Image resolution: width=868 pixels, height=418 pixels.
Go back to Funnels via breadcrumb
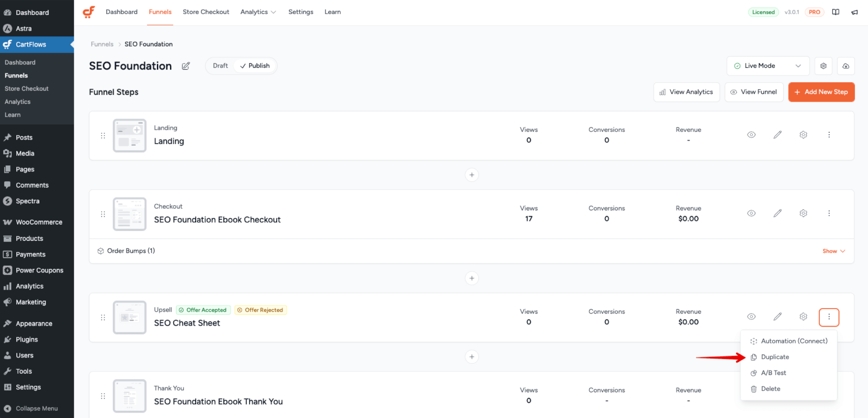(102, 44)
